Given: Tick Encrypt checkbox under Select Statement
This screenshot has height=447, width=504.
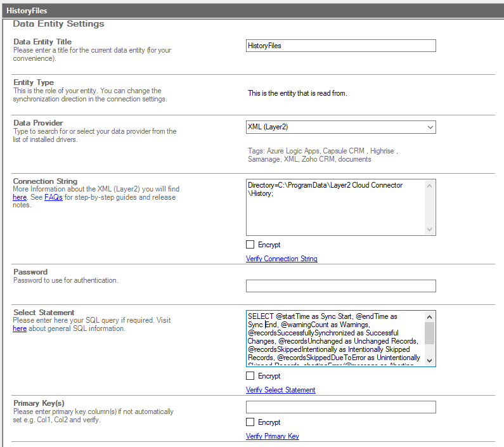Looking at the screenshot, I should tap(250, 376).
